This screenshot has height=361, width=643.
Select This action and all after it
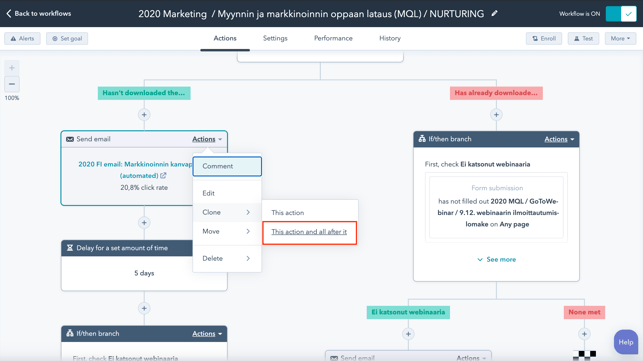pyautogui.click(x=309, y=232)
